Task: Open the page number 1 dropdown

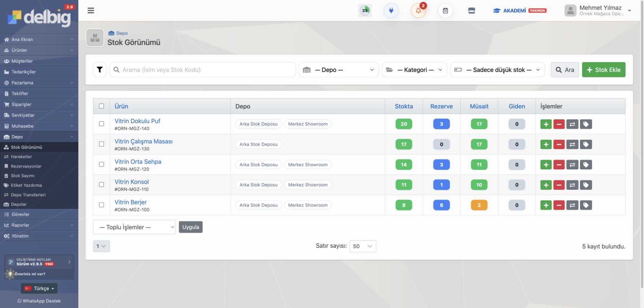Action: click(x=102, y=246)
